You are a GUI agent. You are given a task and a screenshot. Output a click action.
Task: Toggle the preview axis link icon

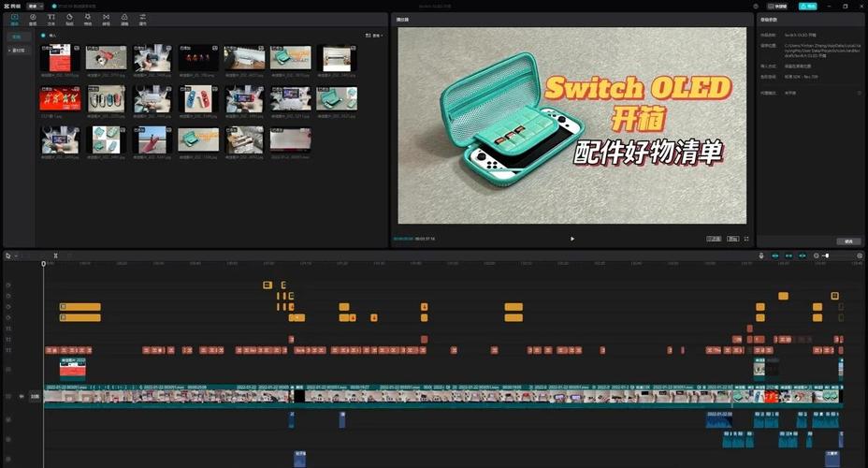pyautogui.click(x=802, y=256)
